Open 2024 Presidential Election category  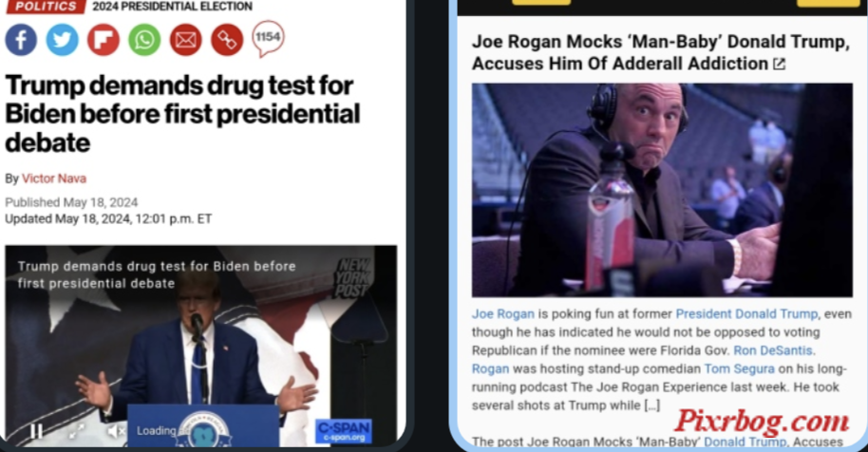[x=172, y=7]
